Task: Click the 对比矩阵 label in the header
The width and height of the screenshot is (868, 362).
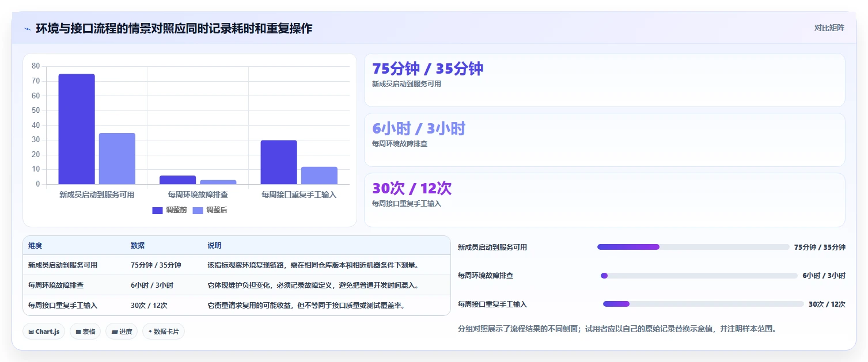Action: [829, 28]
